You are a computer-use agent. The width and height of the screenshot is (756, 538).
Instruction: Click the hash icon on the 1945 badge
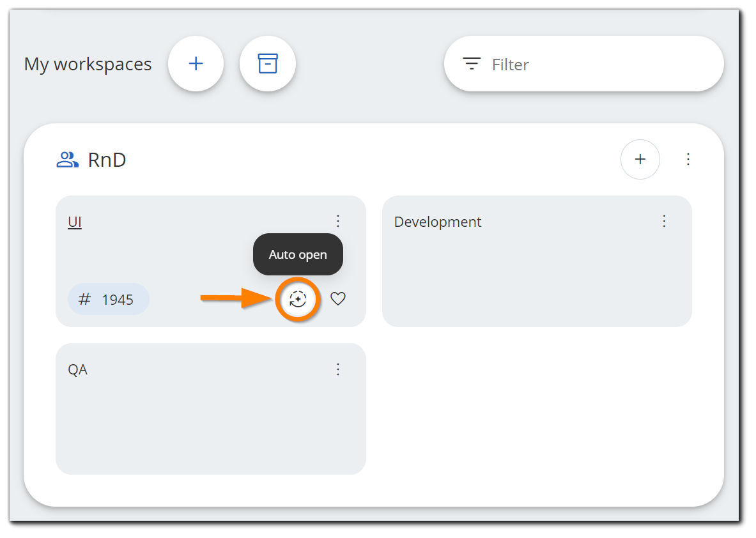(x=84, y=299)
